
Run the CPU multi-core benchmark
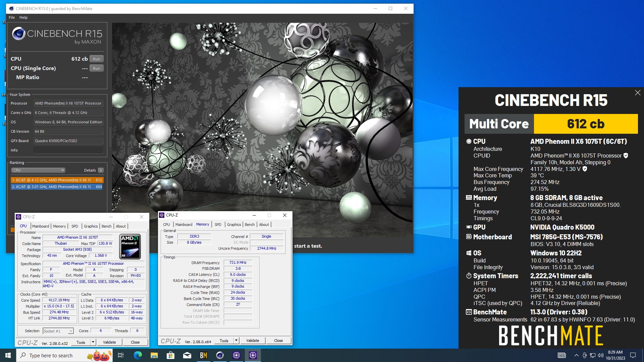96,59
